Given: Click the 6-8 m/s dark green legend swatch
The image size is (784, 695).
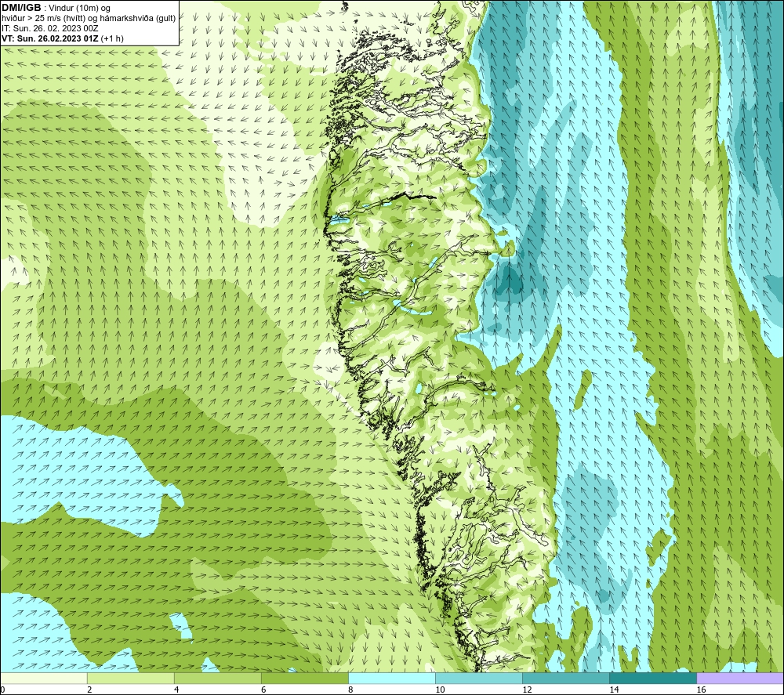Looking at the screenshot, I should (305, 679).
